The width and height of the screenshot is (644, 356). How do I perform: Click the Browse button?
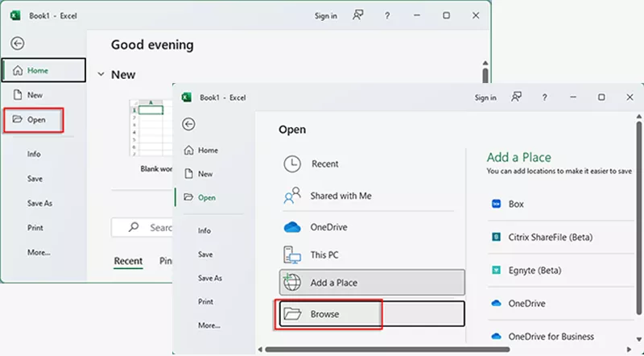(330, 314)
